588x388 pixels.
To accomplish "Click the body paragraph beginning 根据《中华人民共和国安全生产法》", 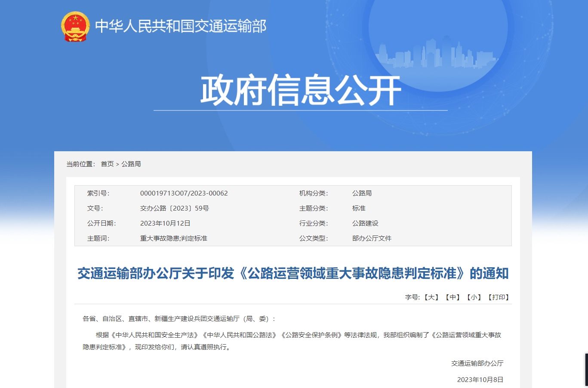I will pos(292,341).
